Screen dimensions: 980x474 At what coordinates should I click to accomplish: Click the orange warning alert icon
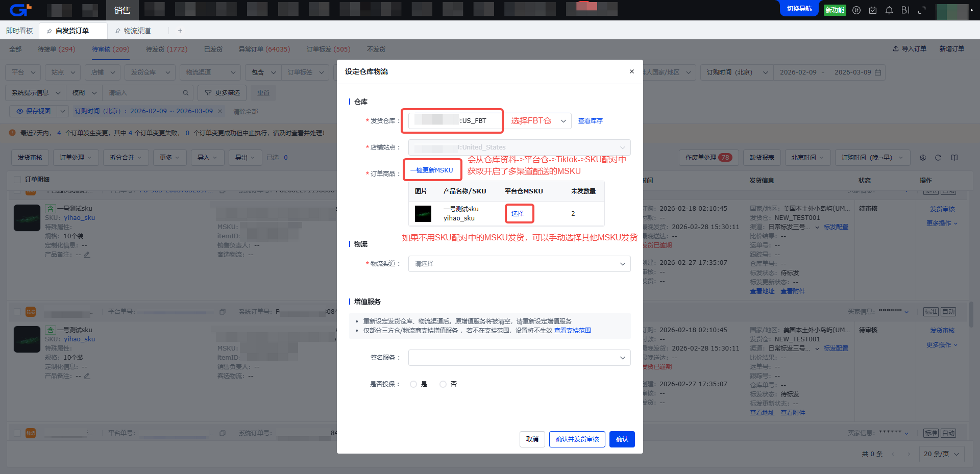tap(12, 133)
